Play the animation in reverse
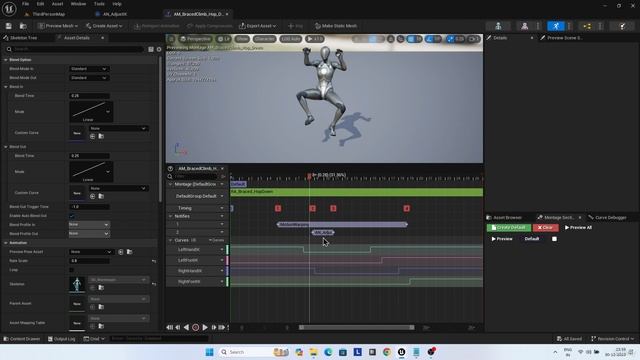640x360 pixels. pyautogui.click(x=186, y=327)
